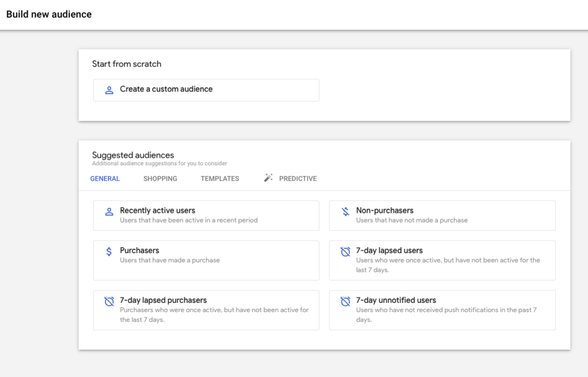Screen dimensions: 588x377
Task: Click the magic wand icon next to Predictive
Action: pyautogui.click(x=268, y=178)
